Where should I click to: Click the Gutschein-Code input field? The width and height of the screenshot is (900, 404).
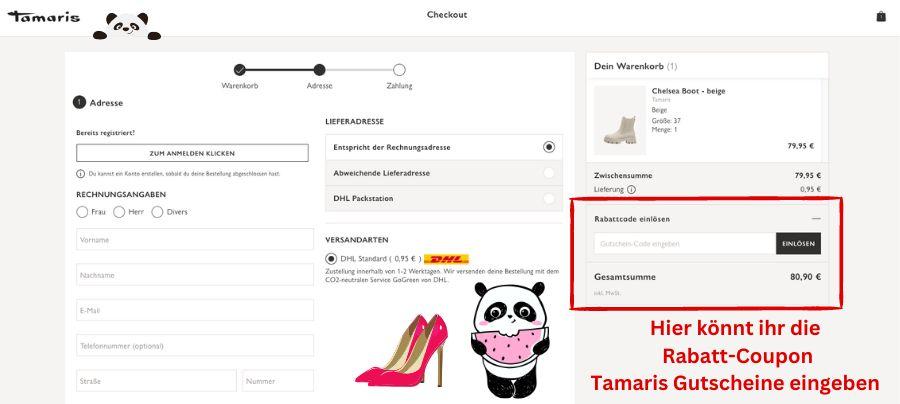682,244
